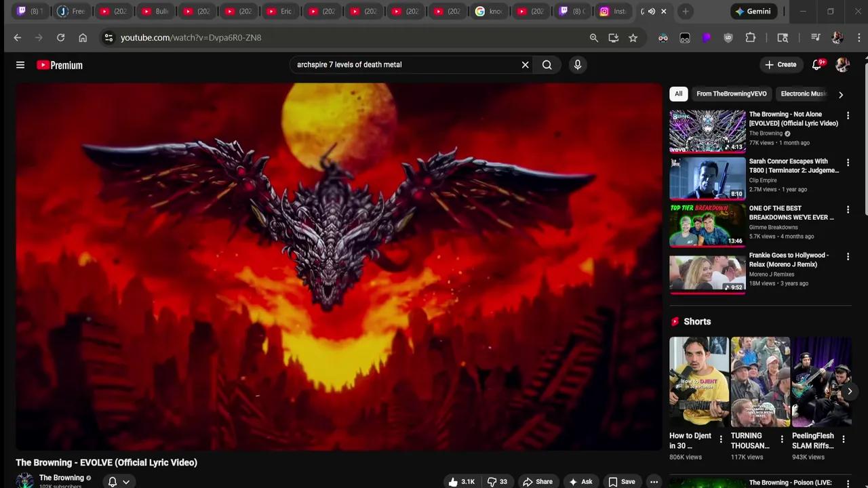The width and height of the screenshot is (868, 488).
Task: Show more video actions ellipsis menu
Action: tap(654, 482)
